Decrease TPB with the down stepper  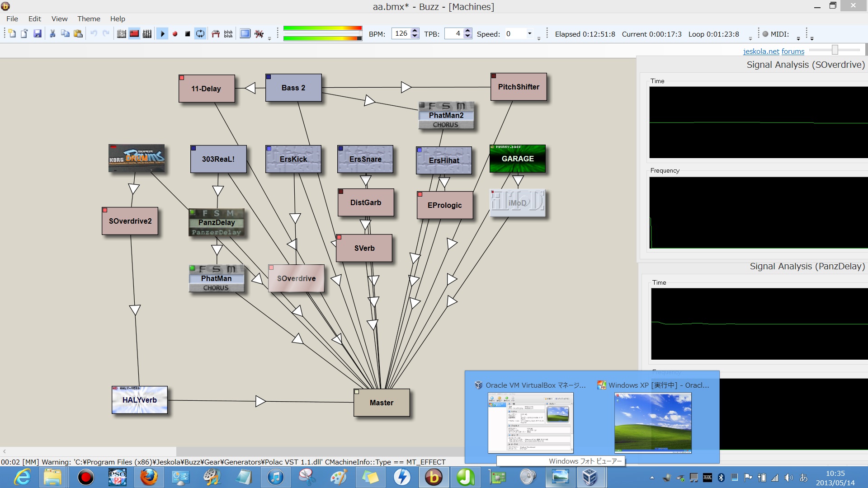point(468,36)
